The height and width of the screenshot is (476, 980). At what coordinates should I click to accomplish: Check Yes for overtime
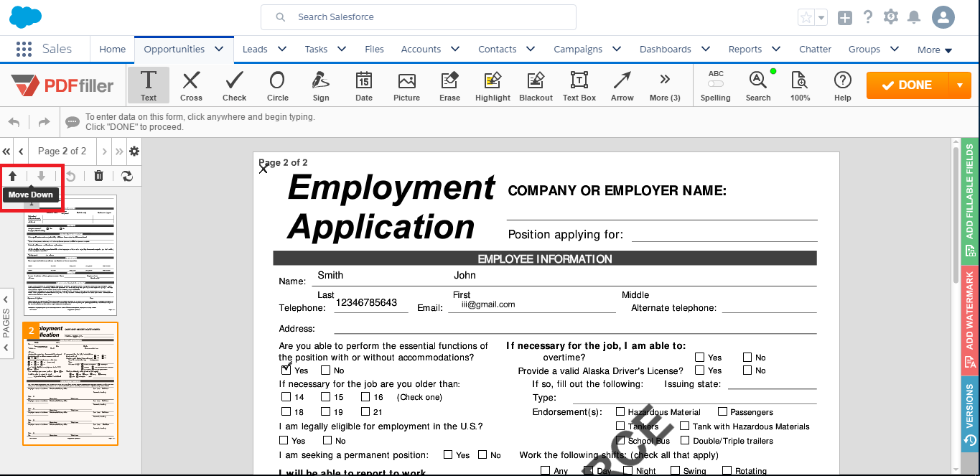(699, 357)
